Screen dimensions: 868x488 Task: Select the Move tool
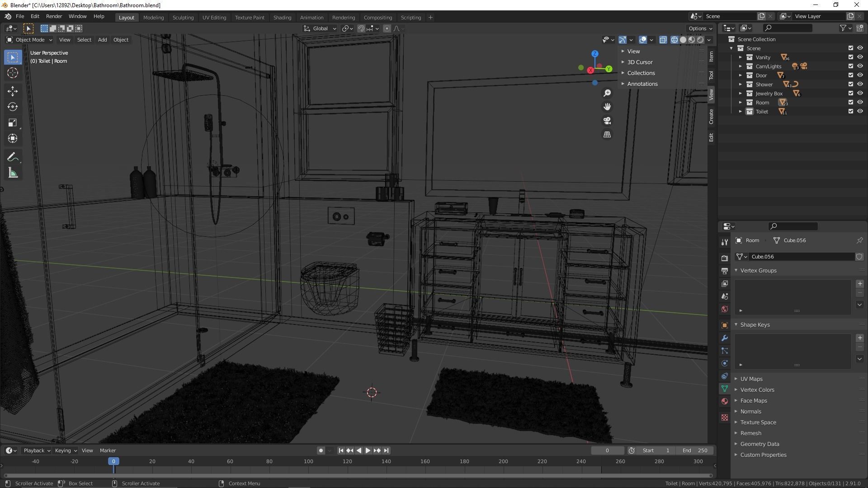click(x=13, y=91)
